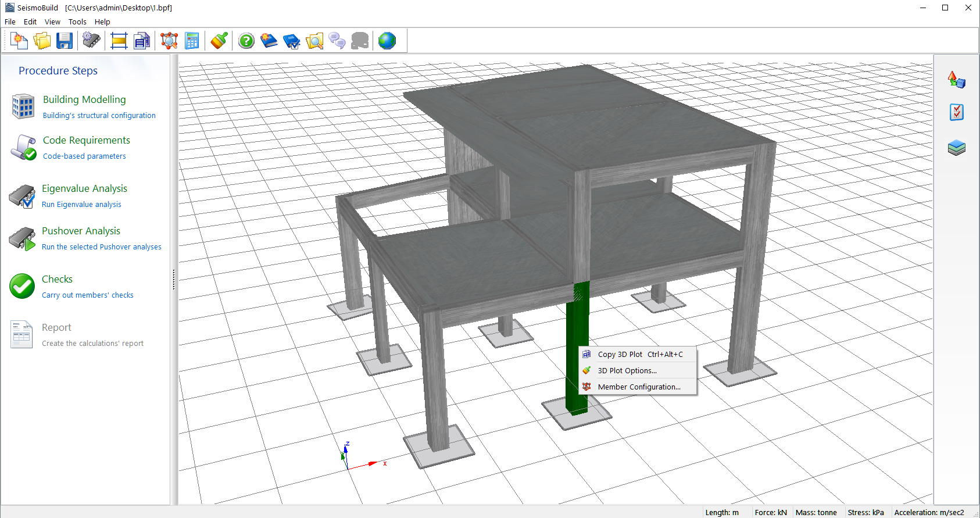Screen dimensions: 980x518
Task: Click the shapes and cube icon at right
Action: coord(956,80)
